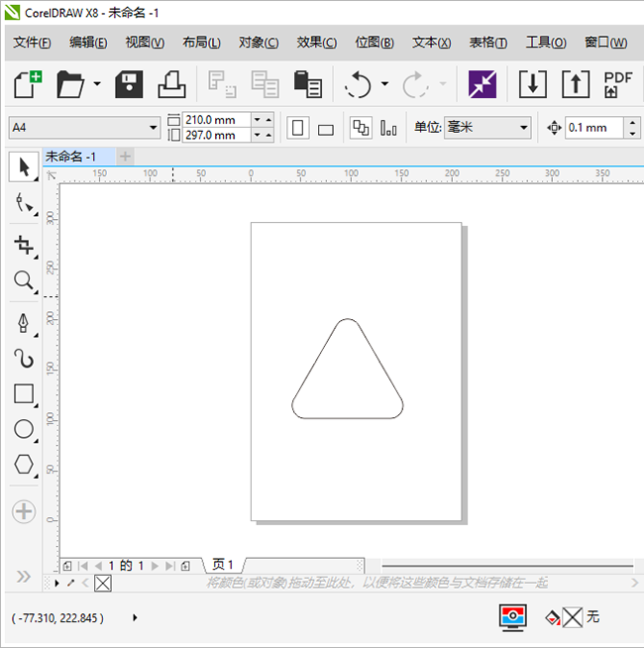644x648 pixels.
Task: Choose the Ellipse tool
Action: tap(23, 430)
